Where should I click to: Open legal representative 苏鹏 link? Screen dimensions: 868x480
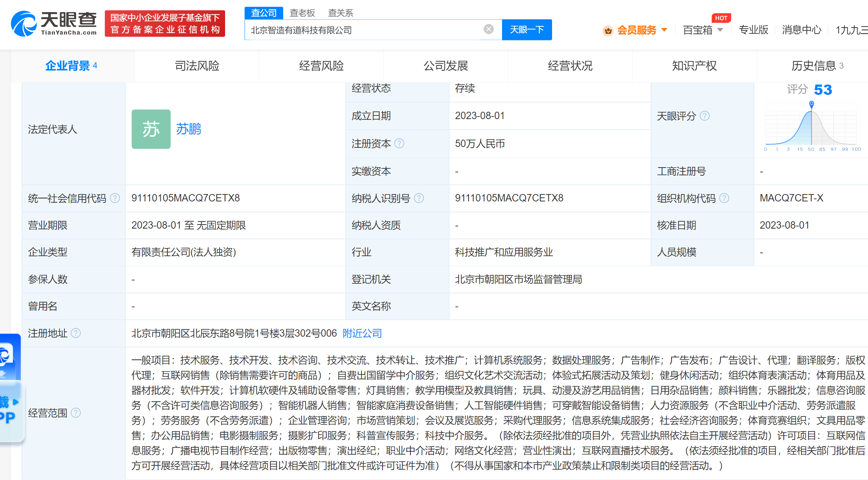(188, 129)
